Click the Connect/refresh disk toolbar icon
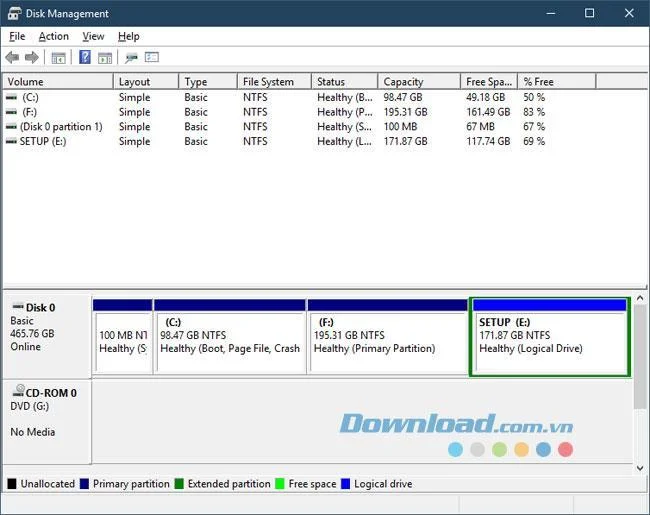Screen dimensions: 650x515 (x=131, y=58)
